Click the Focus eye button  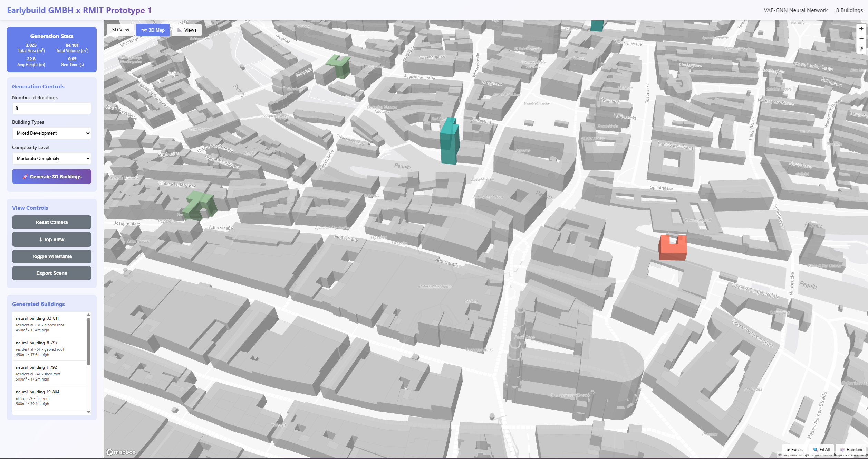pos(794,449)
